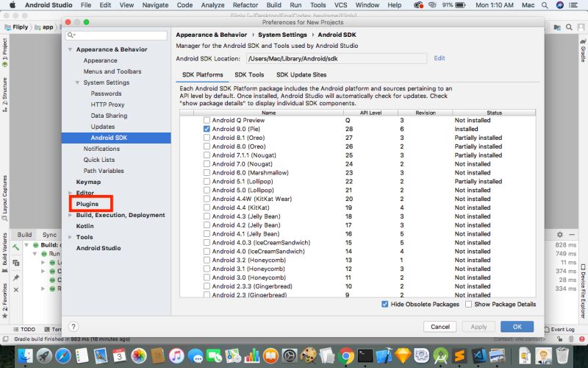Enable Show Package Details checkbox
The height and width of the screenshot is (368, 588).
[468, 304]
